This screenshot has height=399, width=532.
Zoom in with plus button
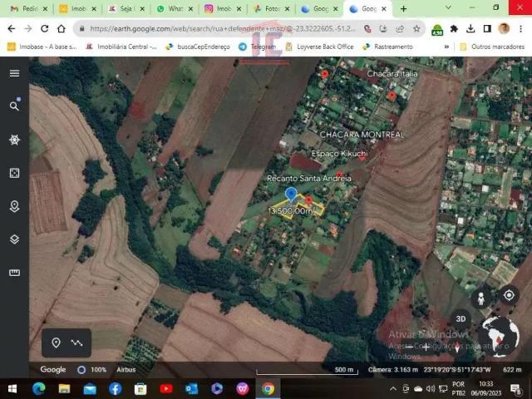tap(426, 347)
